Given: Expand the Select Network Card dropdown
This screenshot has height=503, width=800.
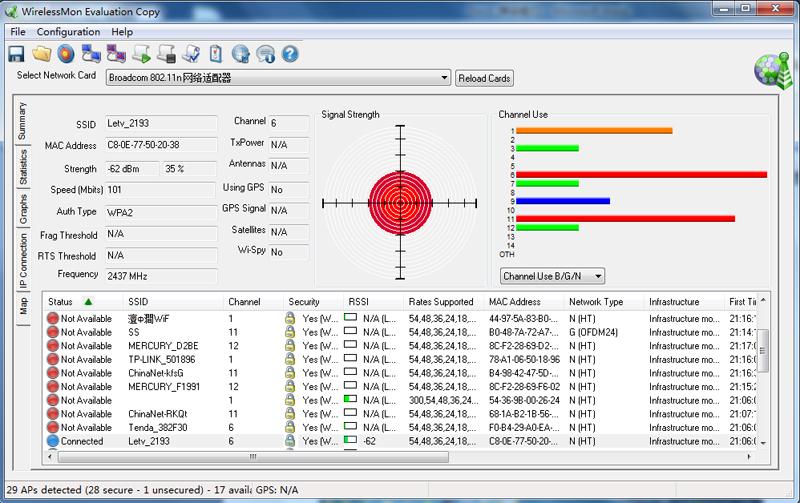Looking at the screenshot, I should point(444,78).
